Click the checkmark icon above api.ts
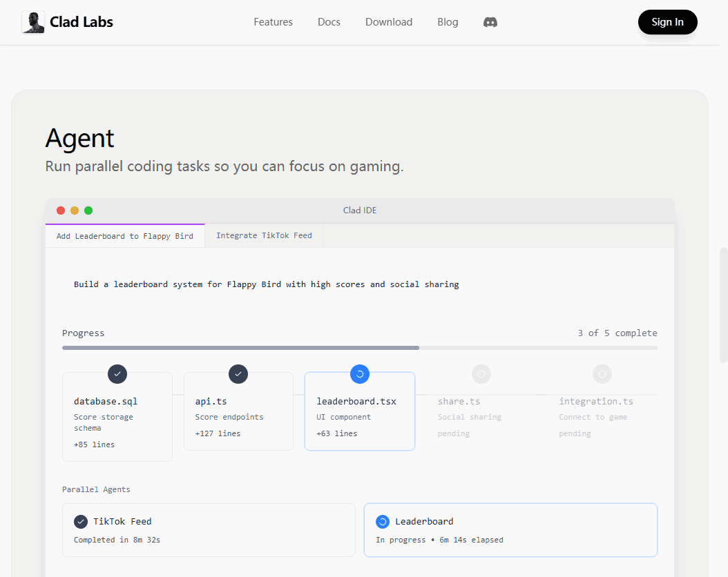The image size is (728, 577). click(238, 374)
